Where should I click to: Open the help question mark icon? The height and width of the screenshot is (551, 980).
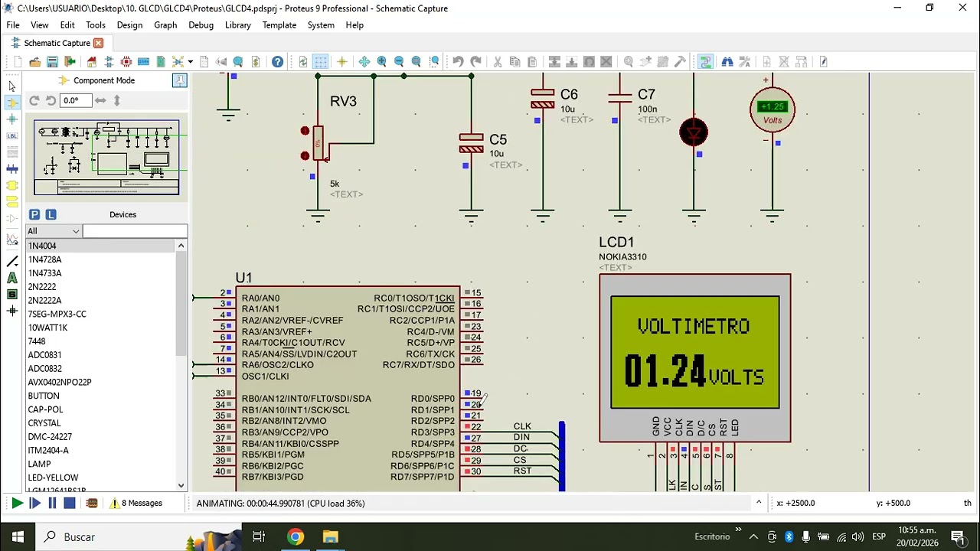click(x=277, y=62)
